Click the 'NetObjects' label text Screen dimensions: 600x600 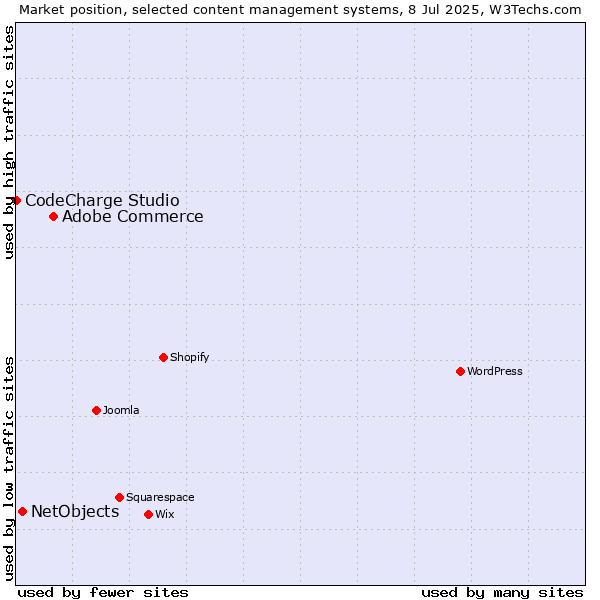(75, 512)
